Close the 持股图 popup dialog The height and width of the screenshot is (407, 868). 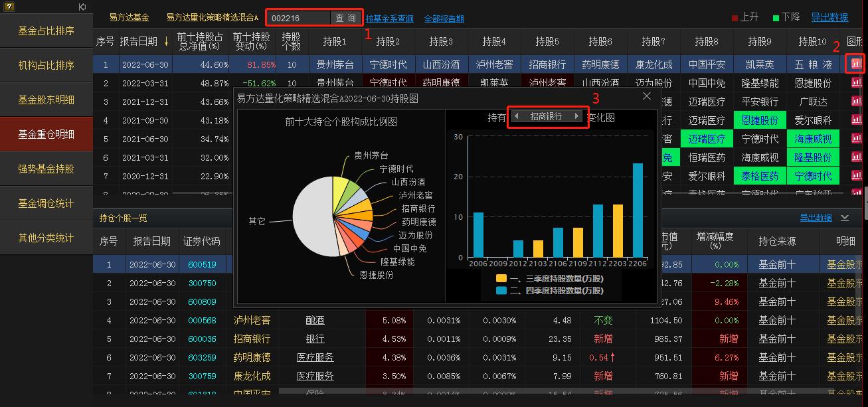point(646,96)
